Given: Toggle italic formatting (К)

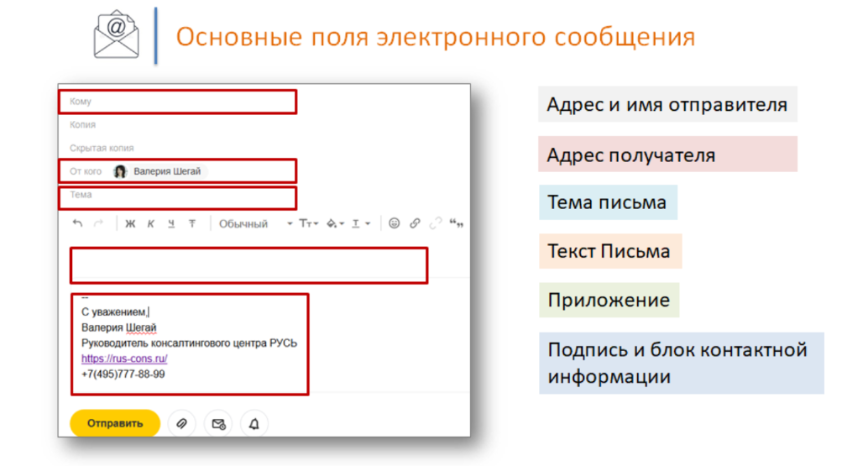Looking at the screenshot, I should point(151,223).
